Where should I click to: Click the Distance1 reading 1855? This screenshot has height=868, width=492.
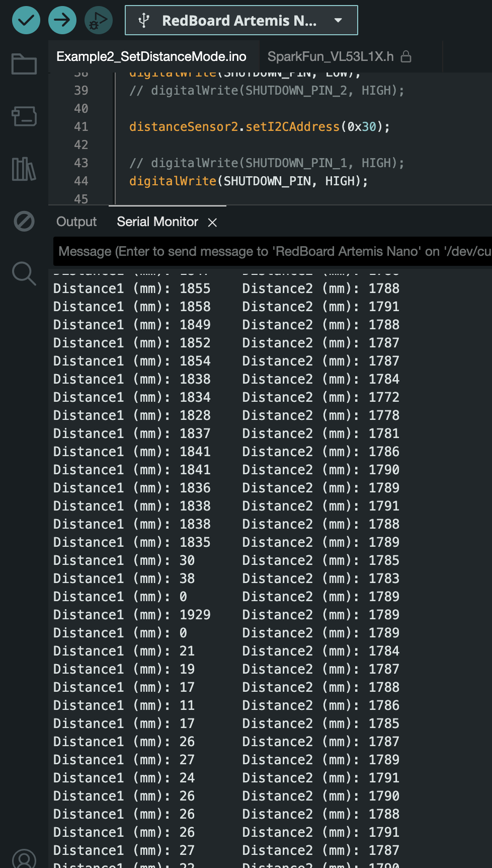point(195,288)
